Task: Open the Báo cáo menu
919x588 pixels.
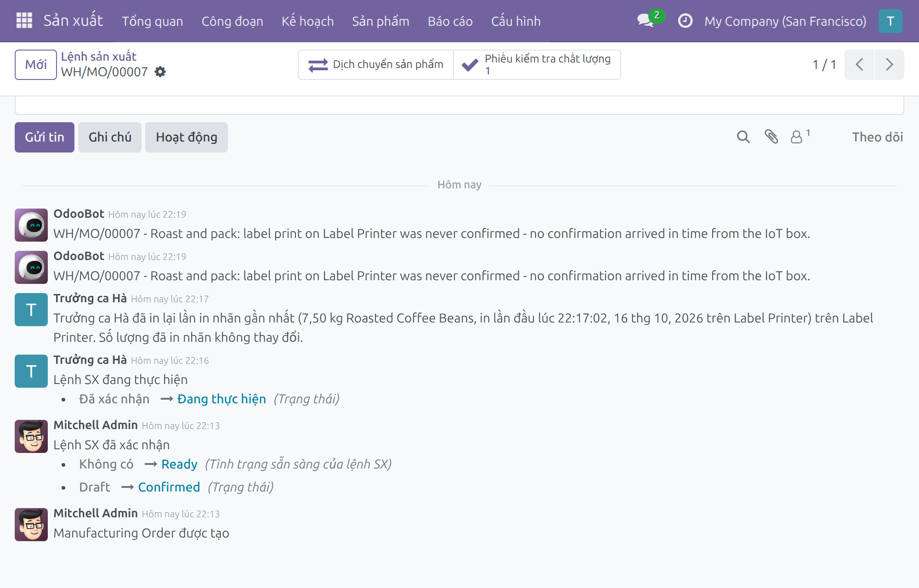Action: (x=450, y=21)
